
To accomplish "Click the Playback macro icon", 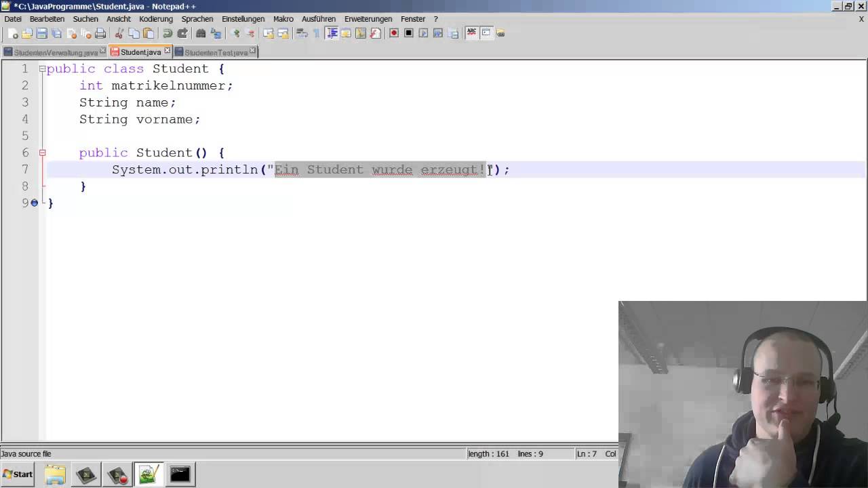I will [423, 33].
